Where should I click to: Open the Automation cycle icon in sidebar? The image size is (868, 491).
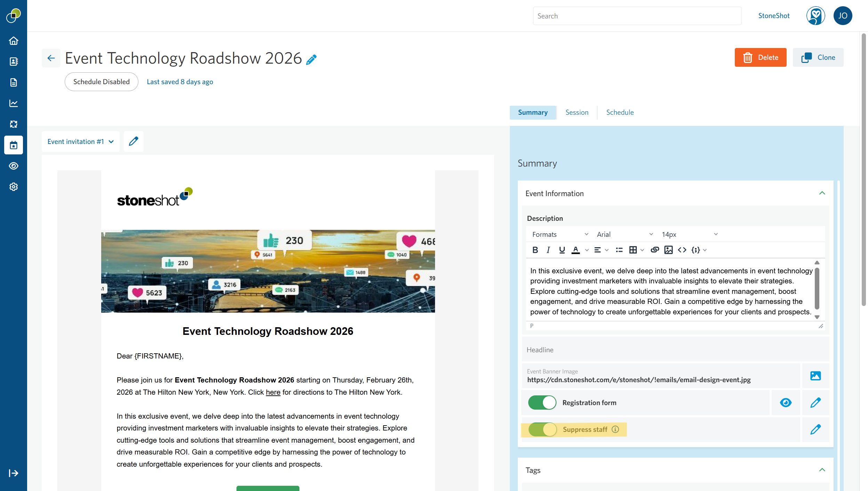pos(14,124)
